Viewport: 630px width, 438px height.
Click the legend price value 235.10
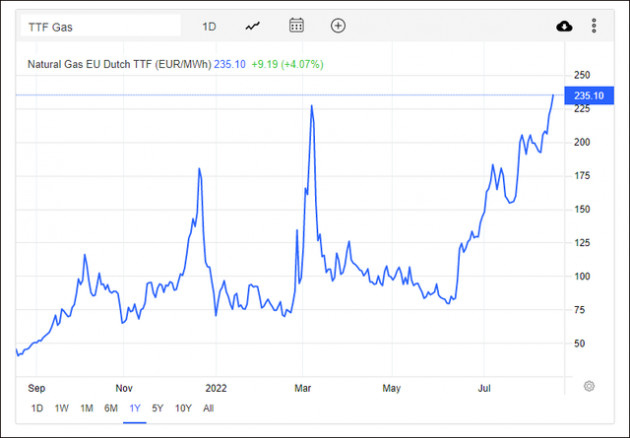(x=229, y=64)
